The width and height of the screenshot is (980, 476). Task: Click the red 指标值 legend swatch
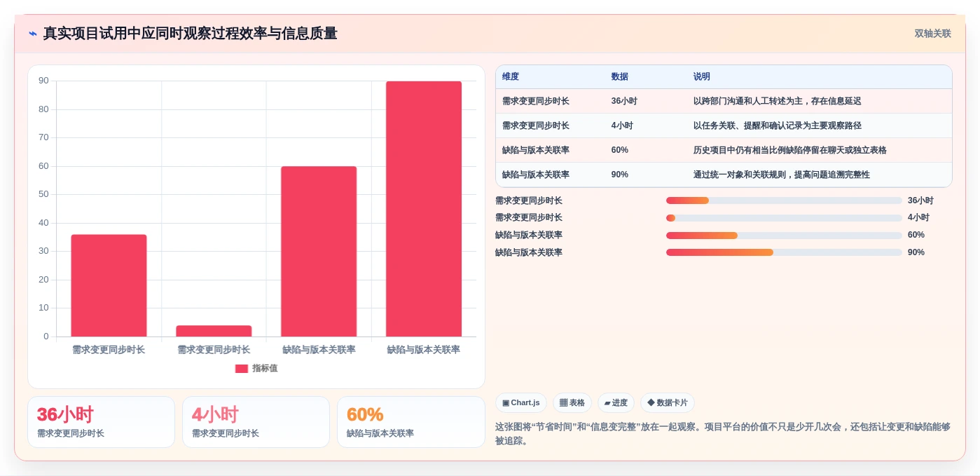coord(242,369)
